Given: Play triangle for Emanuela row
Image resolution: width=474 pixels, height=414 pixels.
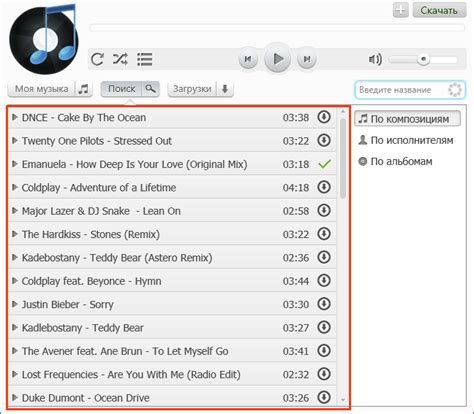Looking at the screenshot, I should (x=15, y=164).
